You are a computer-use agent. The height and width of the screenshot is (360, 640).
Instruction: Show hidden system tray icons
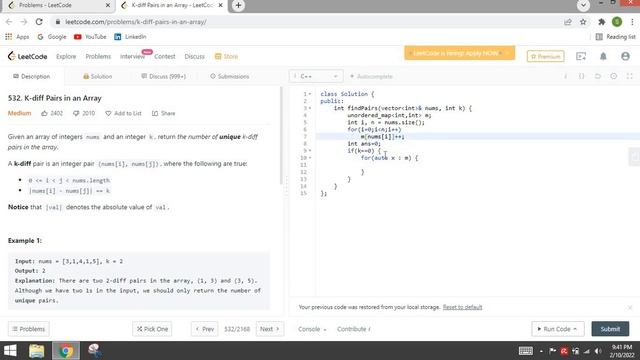click(541, 351)
